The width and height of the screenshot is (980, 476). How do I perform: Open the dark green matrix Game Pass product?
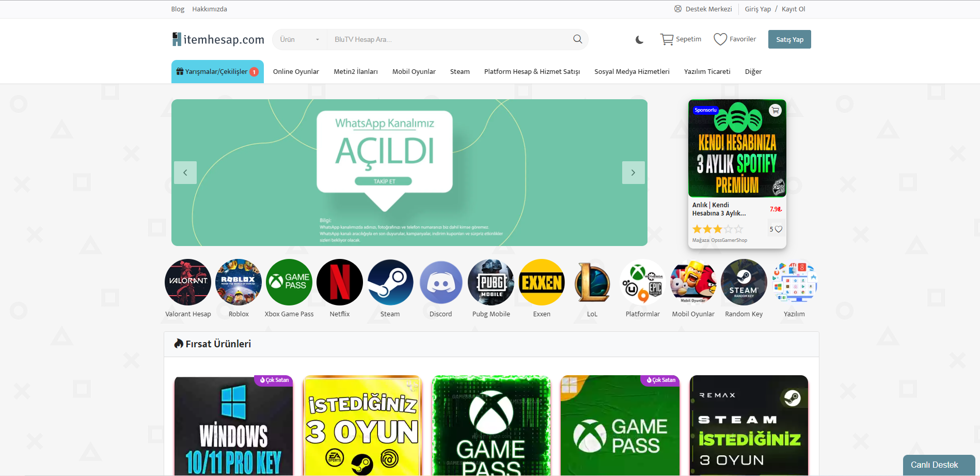[491, 425]
